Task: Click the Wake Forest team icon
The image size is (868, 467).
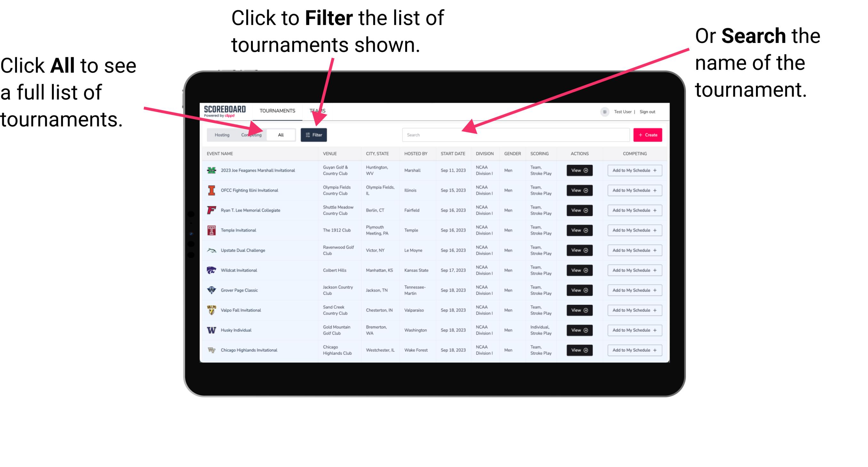Action: (212, 350)
